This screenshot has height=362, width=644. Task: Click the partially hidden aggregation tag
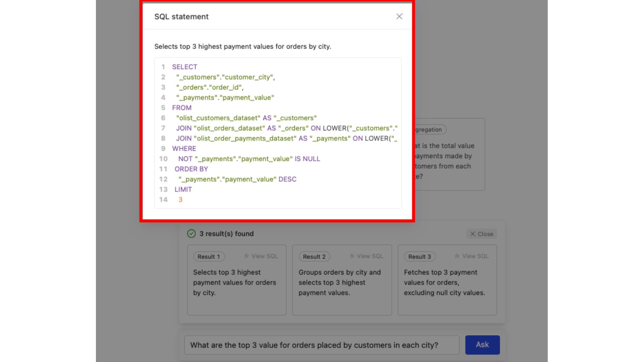tap(430, 130)
